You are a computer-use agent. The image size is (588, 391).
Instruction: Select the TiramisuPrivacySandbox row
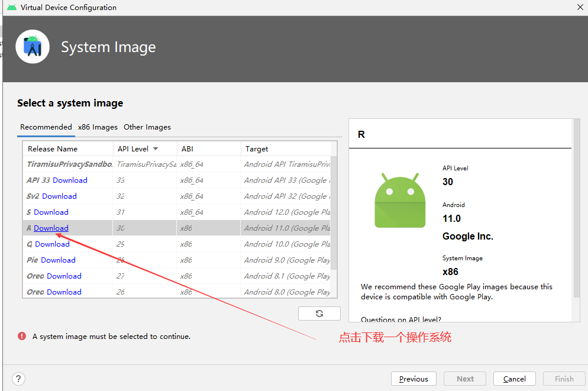coord(177,164)
